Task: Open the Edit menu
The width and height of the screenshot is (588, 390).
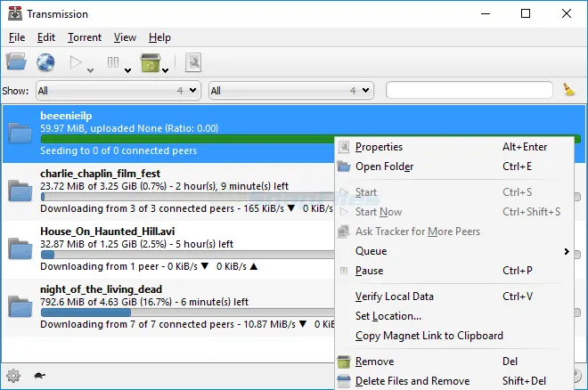Action: pos(46,37)
